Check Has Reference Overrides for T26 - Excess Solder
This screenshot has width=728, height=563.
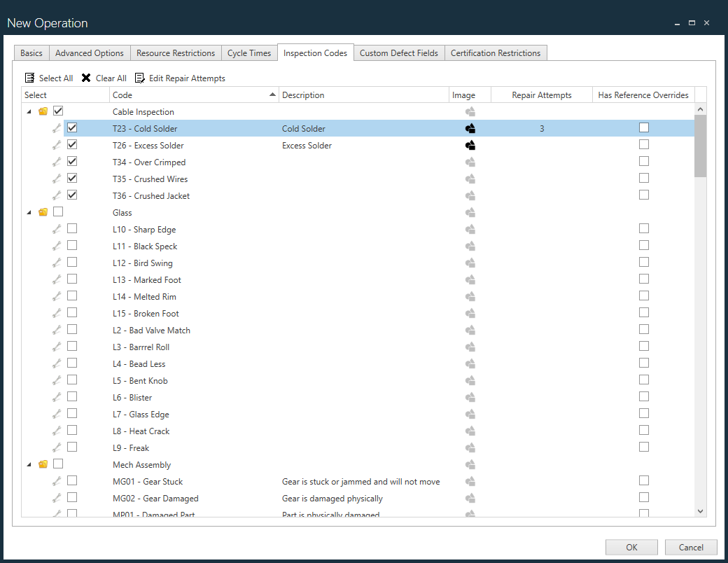coord(643,144)
